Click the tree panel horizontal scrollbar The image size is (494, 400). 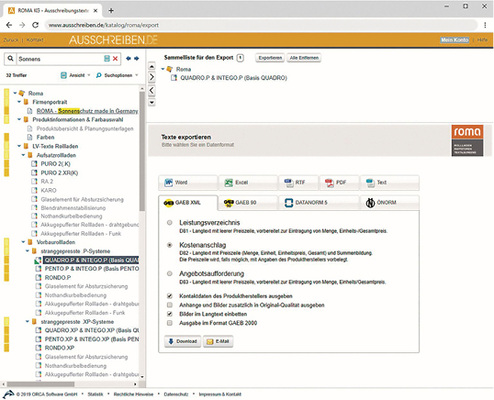tap(40, 384)
